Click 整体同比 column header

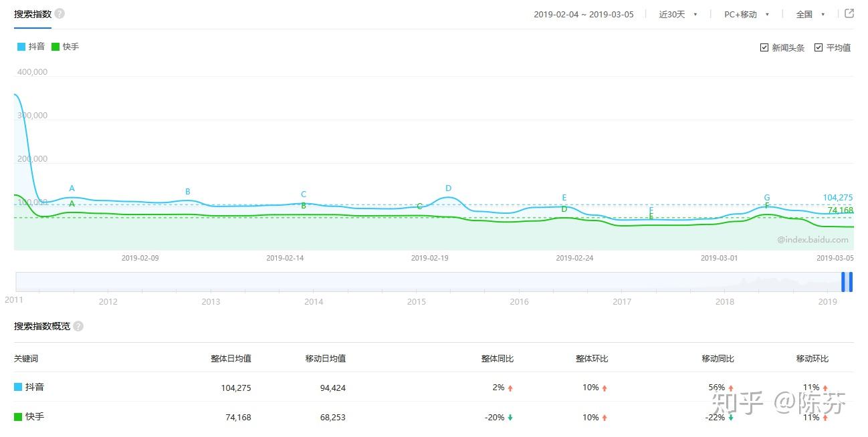tap(498, 359)
